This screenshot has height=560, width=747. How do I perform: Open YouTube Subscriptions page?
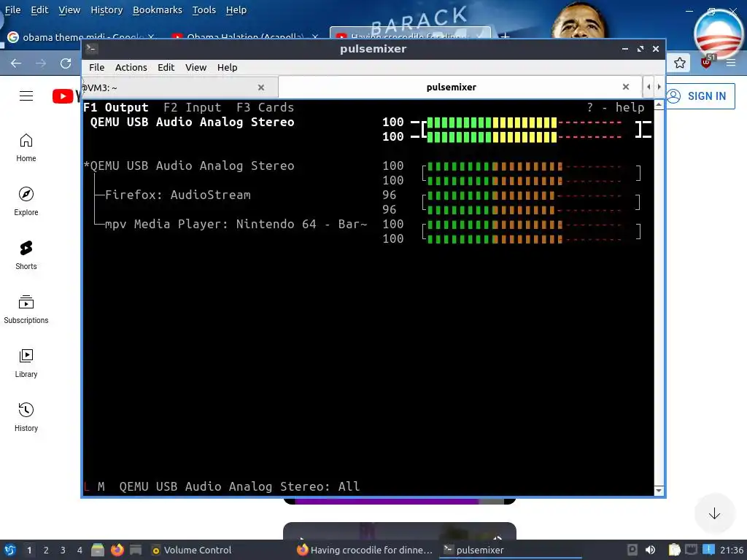(x=26, y=309)
